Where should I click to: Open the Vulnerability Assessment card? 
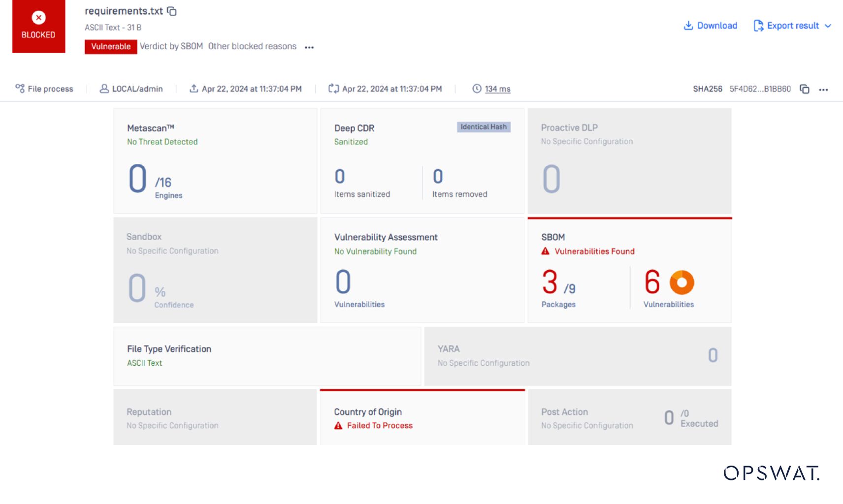(422, 270)
